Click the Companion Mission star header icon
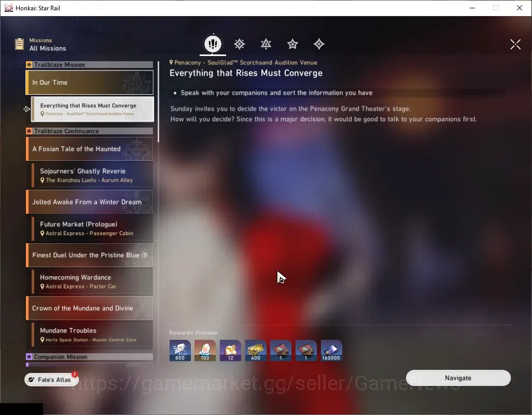This screenshot has height=415, width=532. pyautogui.click(x=29, y=356)
